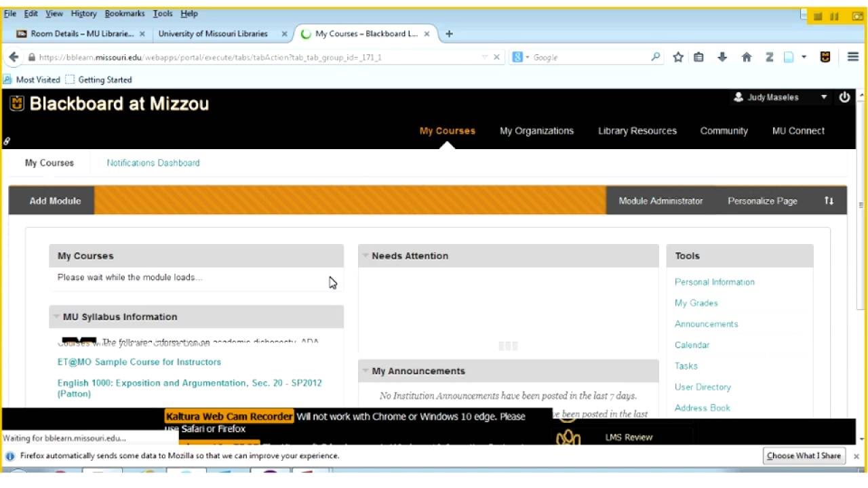Click the stop recording square in the yellow bar
This screenshot has height=488, width=868.
(818, 16)
